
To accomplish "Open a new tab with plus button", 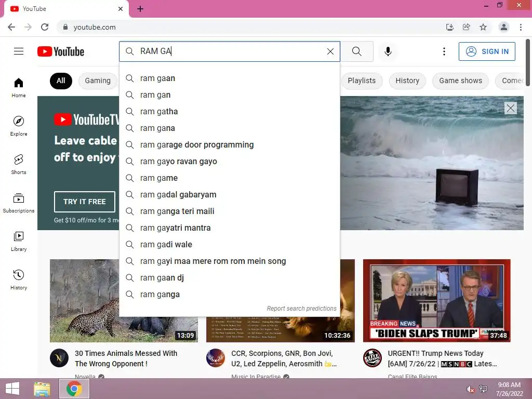I will (x=140, y=9).
